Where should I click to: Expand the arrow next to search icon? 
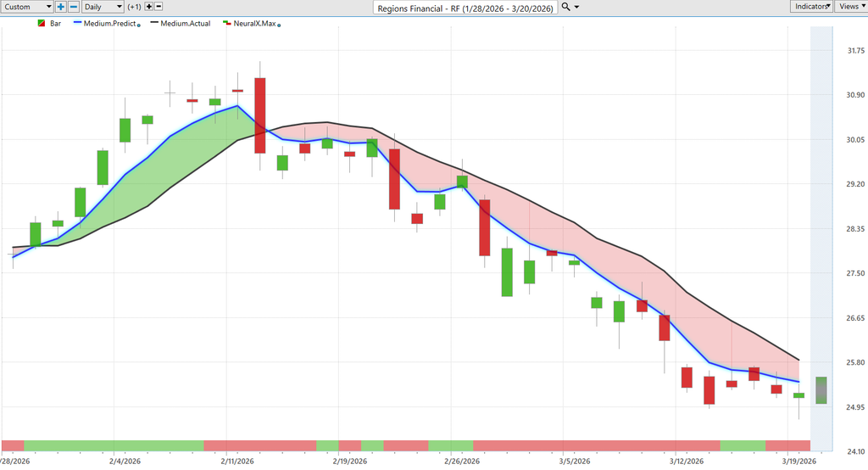tap(577, 7)
